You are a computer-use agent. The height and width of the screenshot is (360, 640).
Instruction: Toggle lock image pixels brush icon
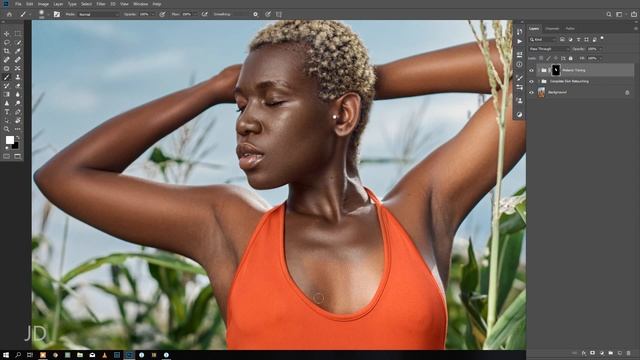tap(548, 58)
